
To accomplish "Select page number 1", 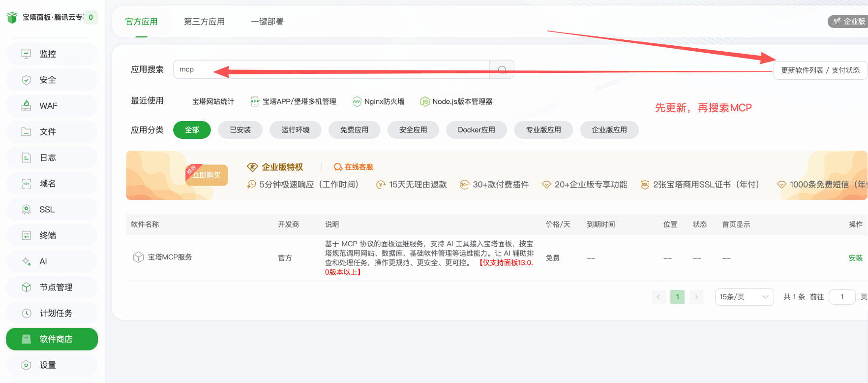I will (677, 297).
